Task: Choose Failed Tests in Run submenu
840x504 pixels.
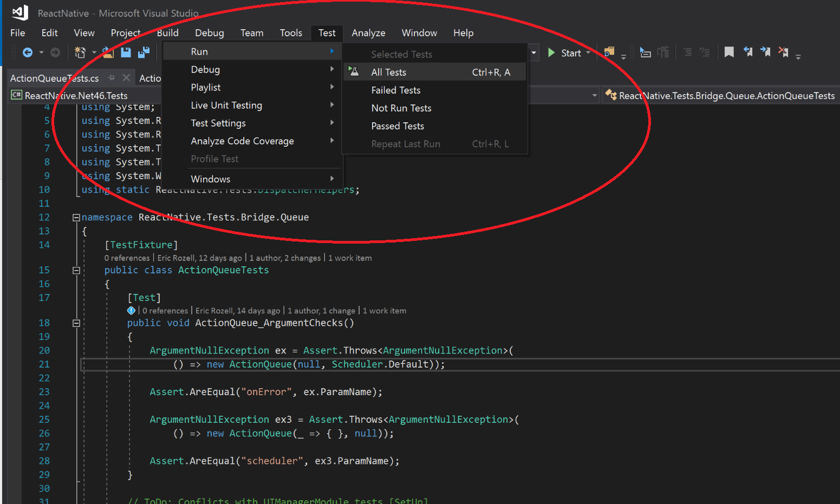Action: (435, 90)
